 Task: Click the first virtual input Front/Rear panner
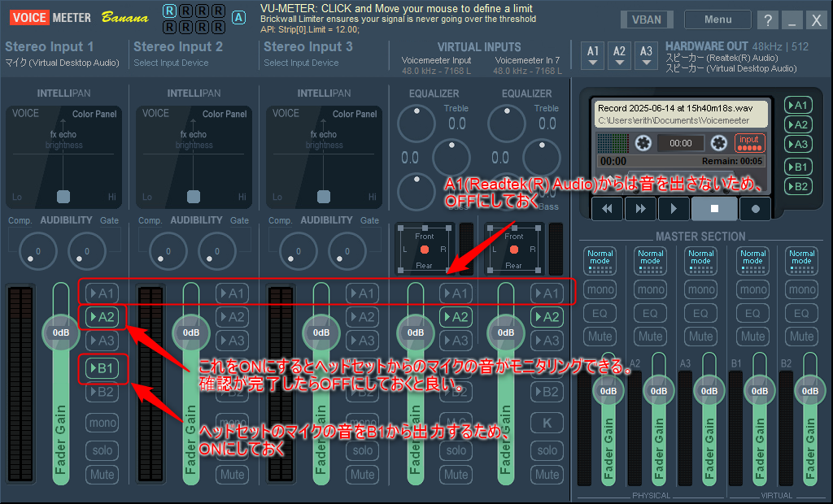click(x=424, y=249)
